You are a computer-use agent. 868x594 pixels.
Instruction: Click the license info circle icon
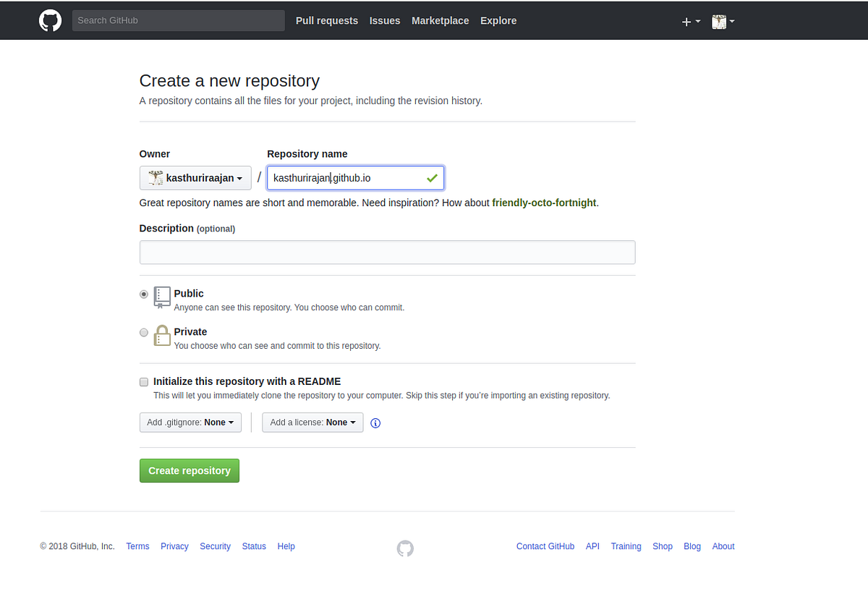coord(375,423)
